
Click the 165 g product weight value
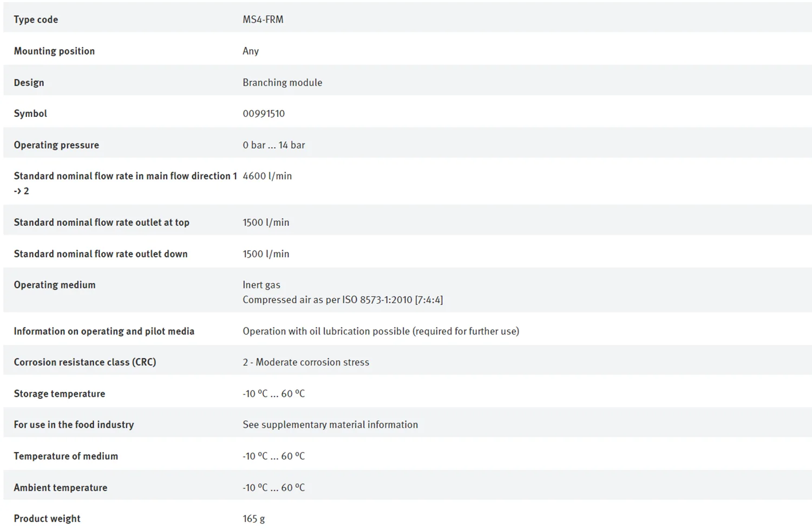(254, 519)
